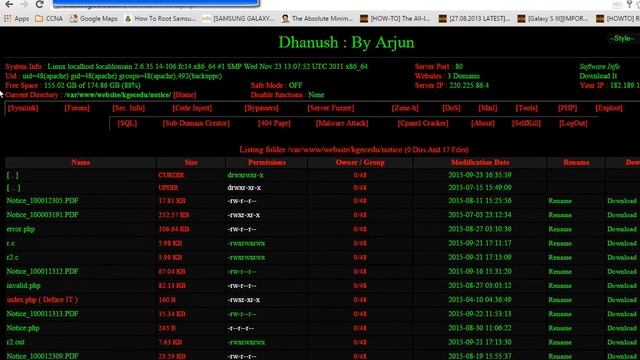Click Rename for error.php
The height and width of the screenshot is (360, 640).
560,229
